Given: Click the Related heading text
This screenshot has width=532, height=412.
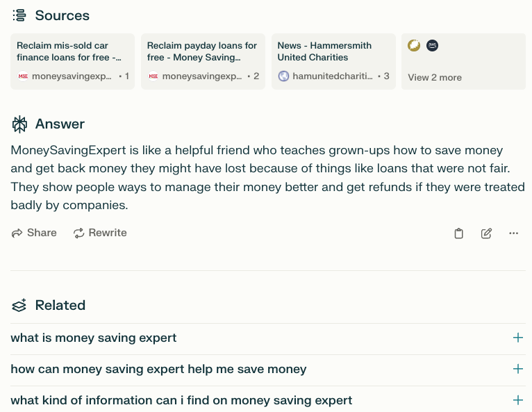Looking at the screenshot, I should (60, 306).
